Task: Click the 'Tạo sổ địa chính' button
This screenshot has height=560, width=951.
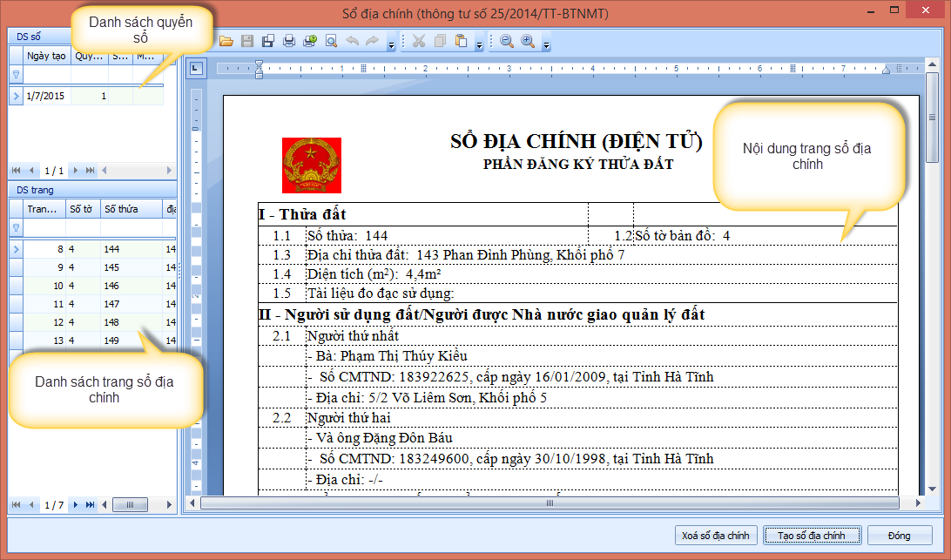Action: click(x=812, y=535)
